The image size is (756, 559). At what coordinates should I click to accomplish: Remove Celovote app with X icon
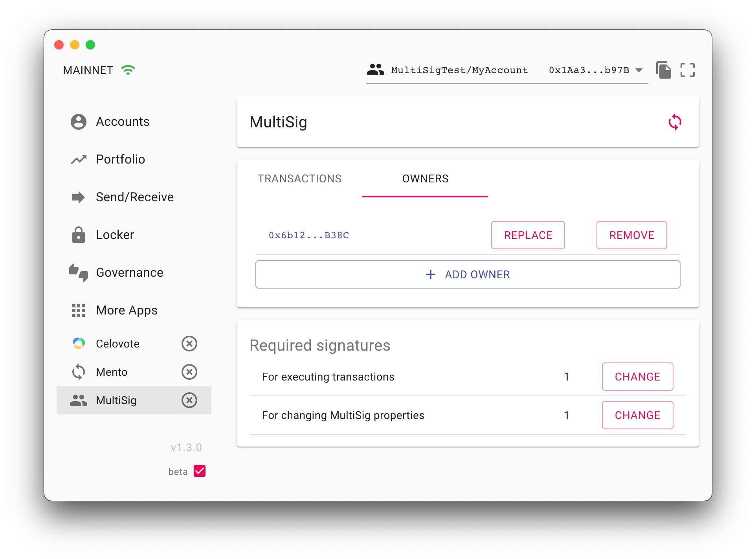click(189, 344)
